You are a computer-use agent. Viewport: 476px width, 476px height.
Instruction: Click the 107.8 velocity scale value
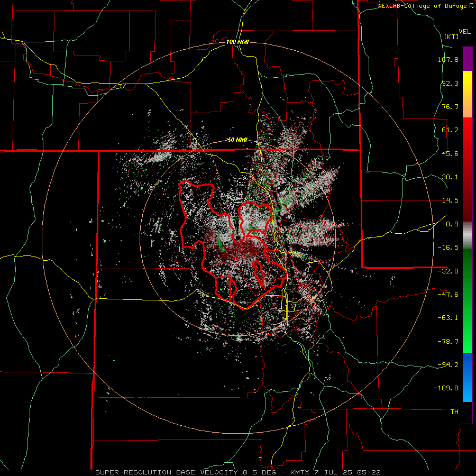pyautogui.click(x=448, y=59)
